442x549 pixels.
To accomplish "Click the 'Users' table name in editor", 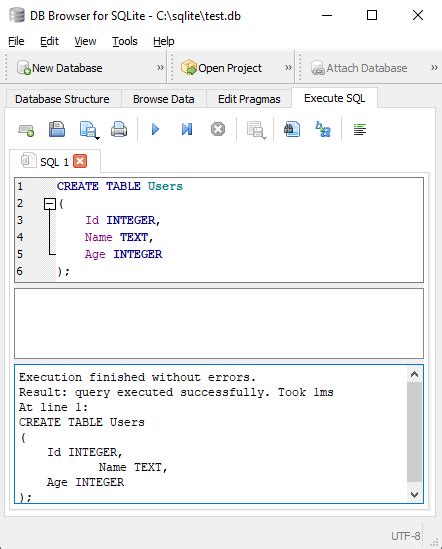I will coord(165,186).
